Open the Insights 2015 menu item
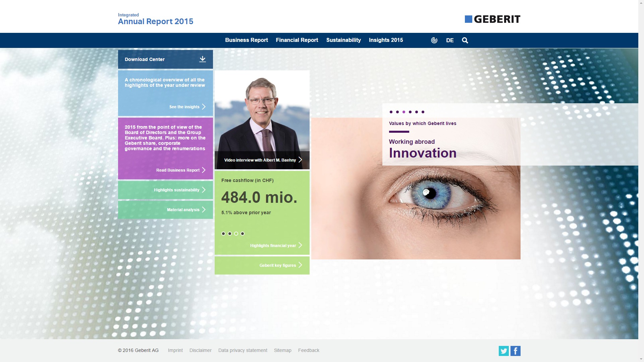This screenshot has width=644, height=362. pyautogui.click(x=386, y=40)
